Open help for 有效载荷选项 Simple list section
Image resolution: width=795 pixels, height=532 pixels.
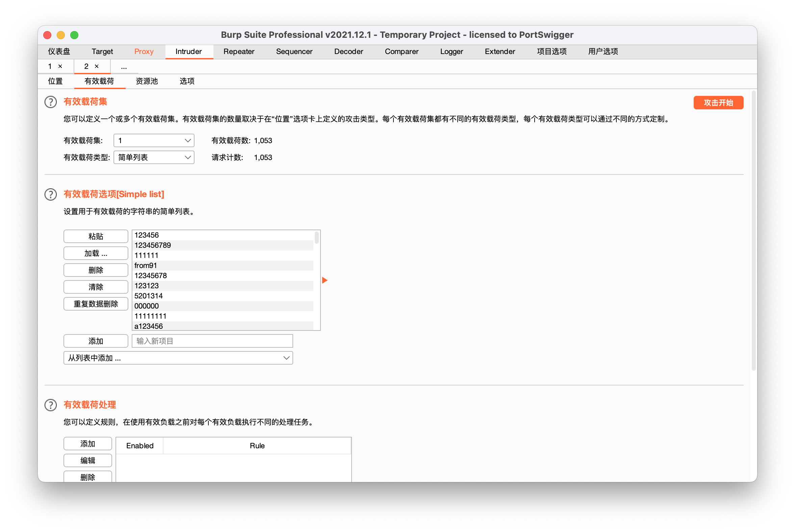[x=51, y=195]
